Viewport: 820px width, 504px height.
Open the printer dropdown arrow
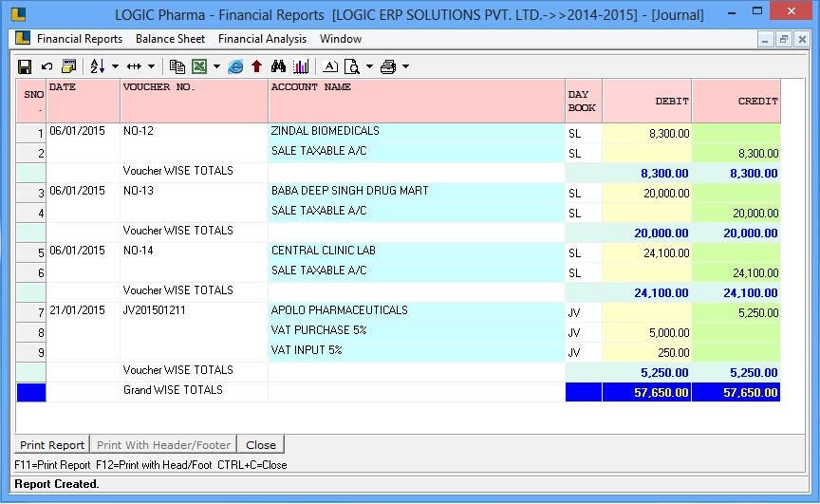405,66
